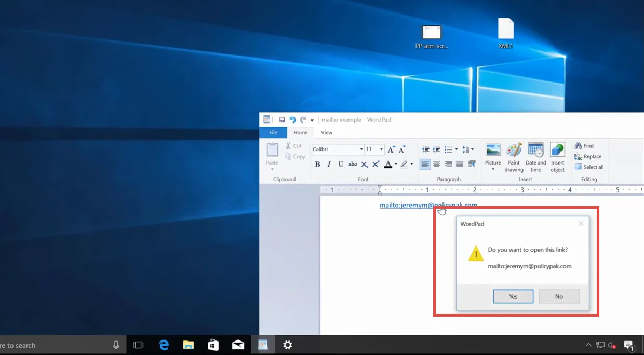Click the WordPad app icon in title bar
Viewport: 644px width, 355px height.
click(x=266, y=119)
